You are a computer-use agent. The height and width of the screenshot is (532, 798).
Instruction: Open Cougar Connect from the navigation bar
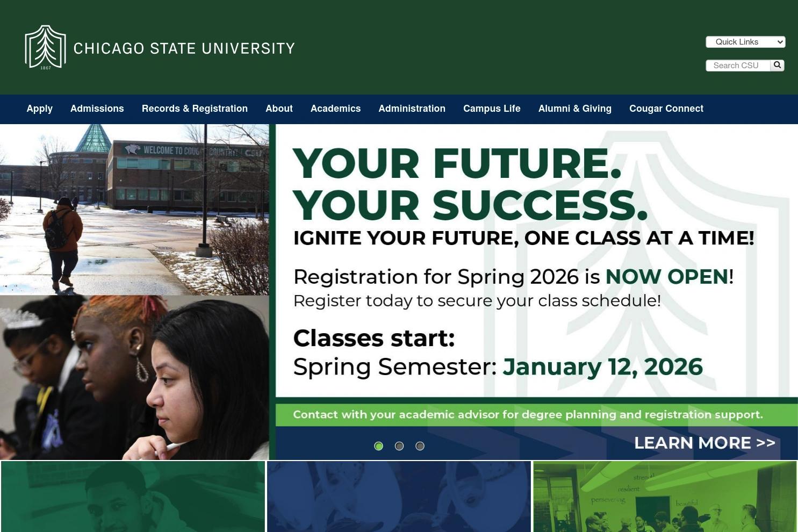(666, 109)
